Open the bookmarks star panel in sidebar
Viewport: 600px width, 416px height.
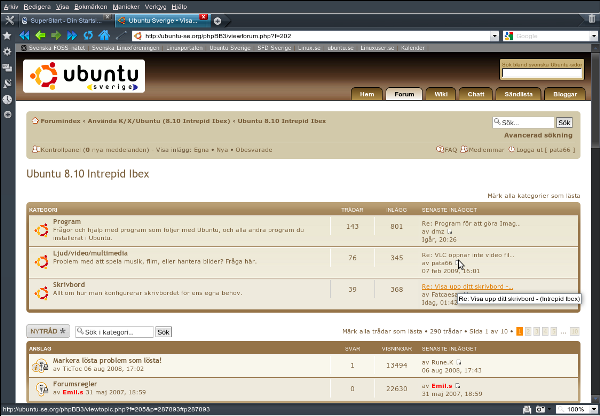(x=7, y=36)
